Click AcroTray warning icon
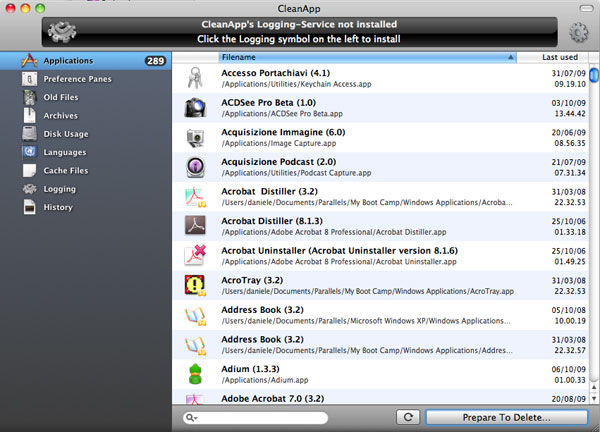The width and height of the screenshot is (600, 432). pyautogui.click(x=195, y=285)
